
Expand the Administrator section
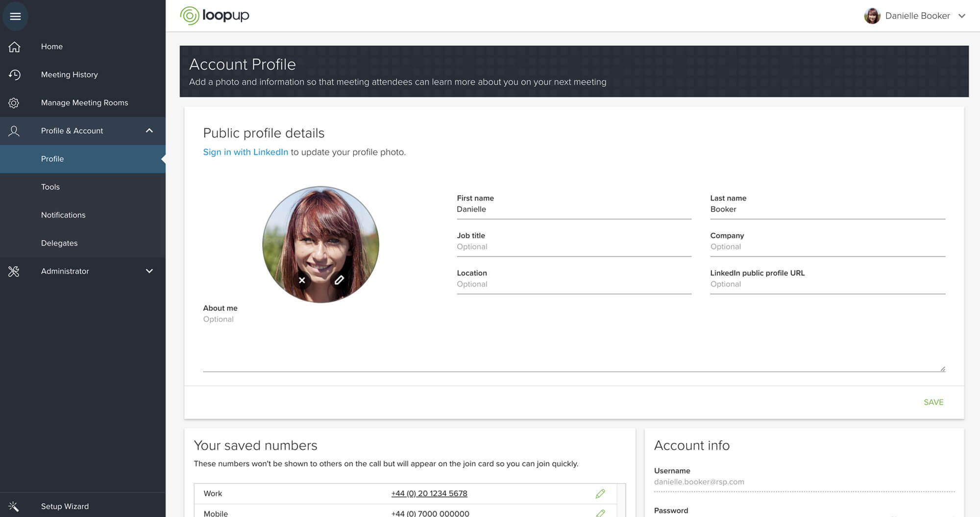149,271
